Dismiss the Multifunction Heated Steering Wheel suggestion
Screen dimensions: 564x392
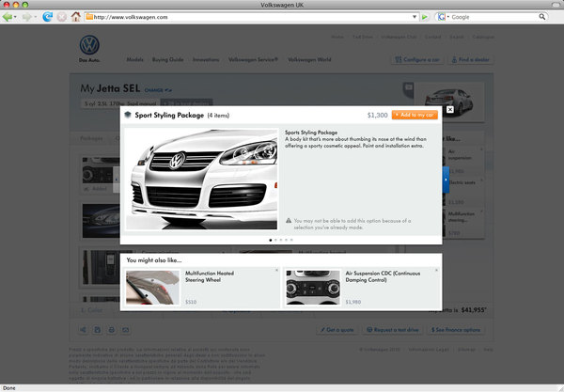276,271
